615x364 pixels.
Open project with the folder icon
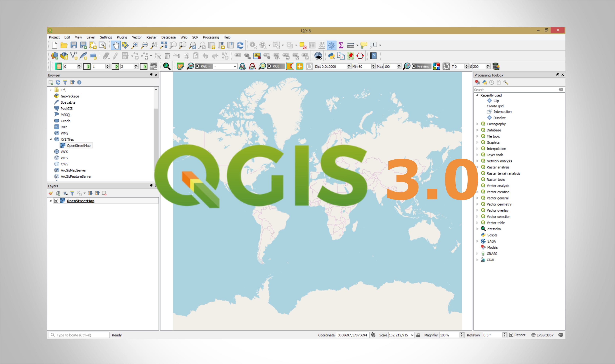click(64, 45)
